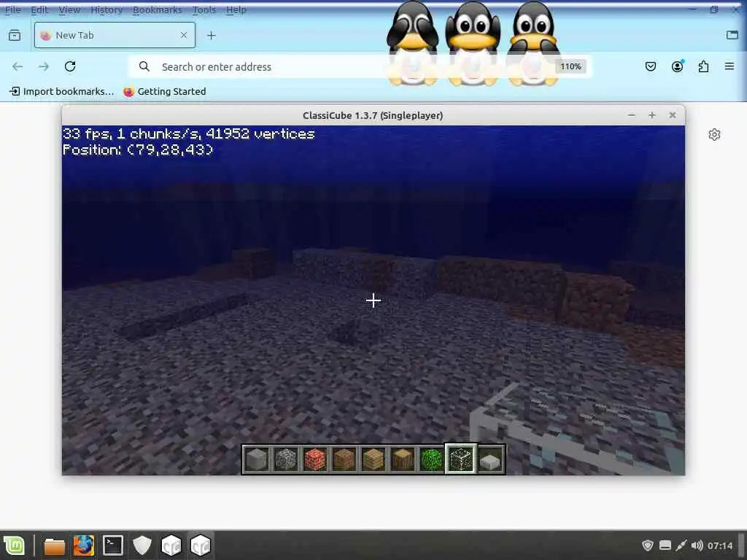Screen dimensions: 747x560
Task: Open the History menu
Action: click(x=107, y=9)
